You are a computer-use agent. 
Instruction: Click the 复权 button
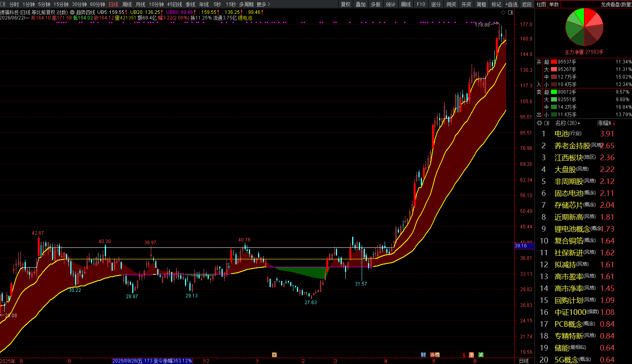pos(346,4)
